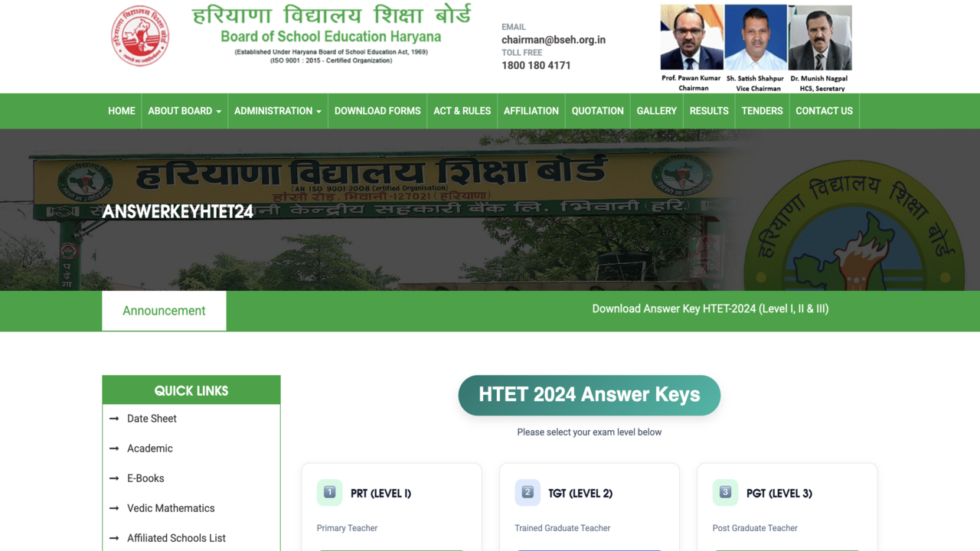Click arrow icon beside Academic
The width and height of the screenshot is (980, 551).
tap(114, 448)
